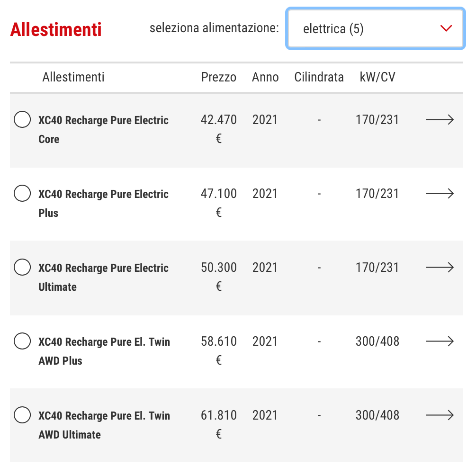The image size is (476, 475).
Task: Click the kW/CV column header
Action: tap(377, 77)
